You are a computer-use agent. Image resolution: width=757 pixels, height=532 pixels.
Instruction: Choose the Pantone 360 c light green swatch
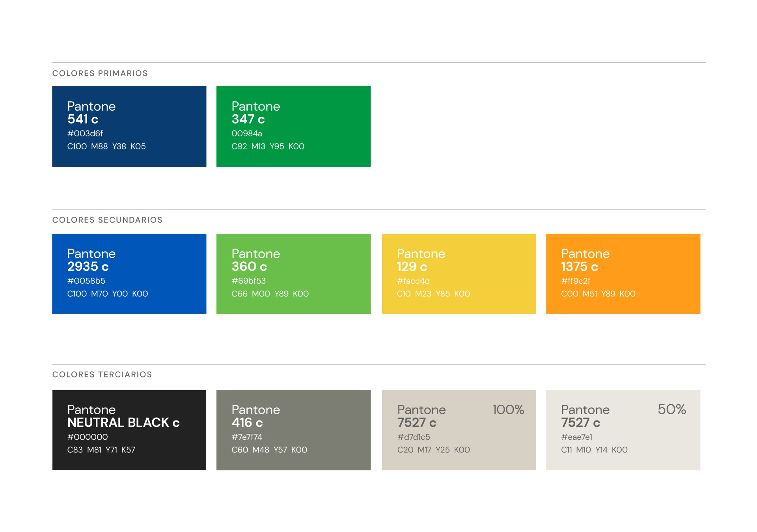pyautogui.click(x=294, y=274)
